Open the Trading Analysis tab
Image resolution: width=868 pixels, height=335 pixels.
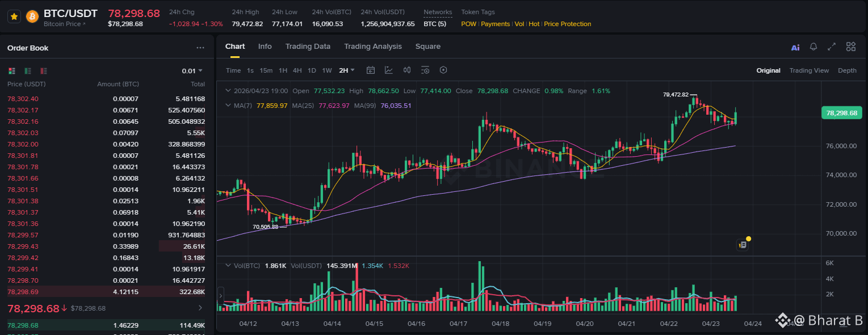pos(373,47)
